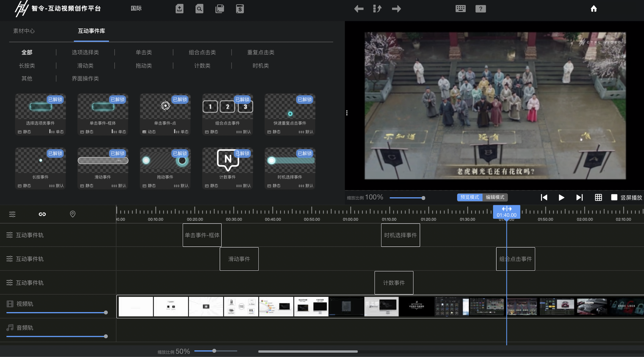Click the S save-project icon

tap(240, 9)
